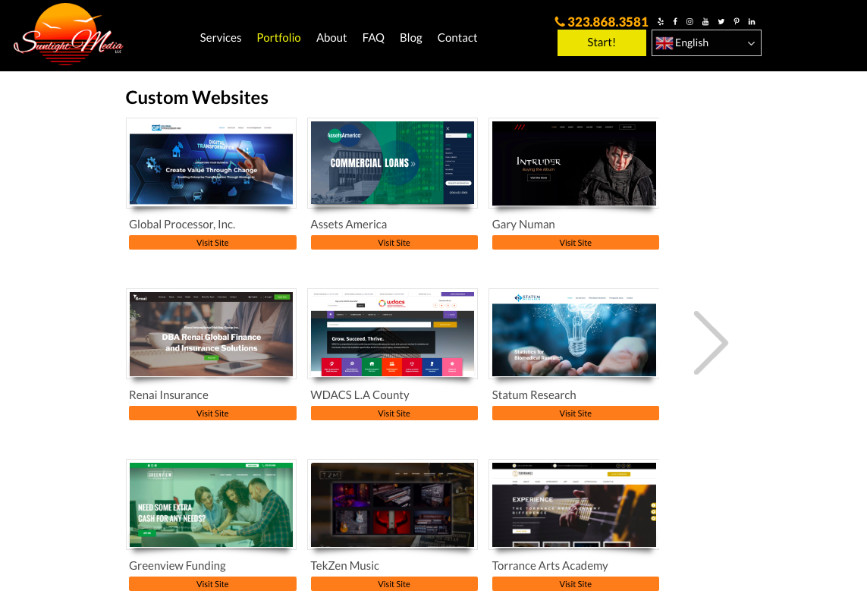Open the Pinterest social icon
The width and height of the screenshot is (867, 616).
(736, 21)
